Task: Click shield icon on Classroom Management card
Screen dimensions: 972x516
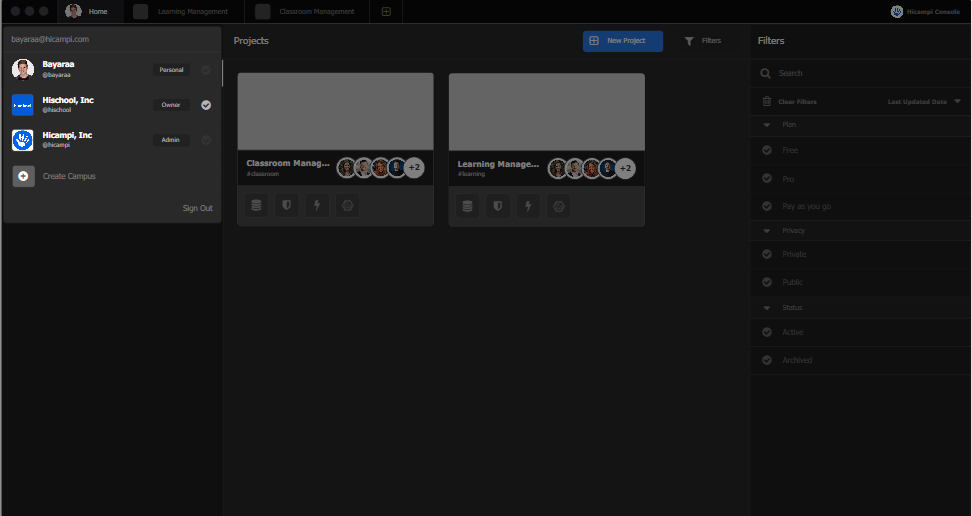Action: click(286, 206)
